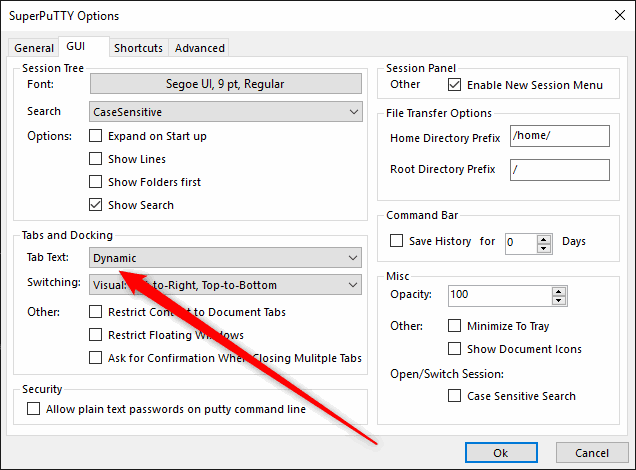Viewport: 636px width, 470px height.
Task: Switch to the General tab
Action: [x=34, y=48]
